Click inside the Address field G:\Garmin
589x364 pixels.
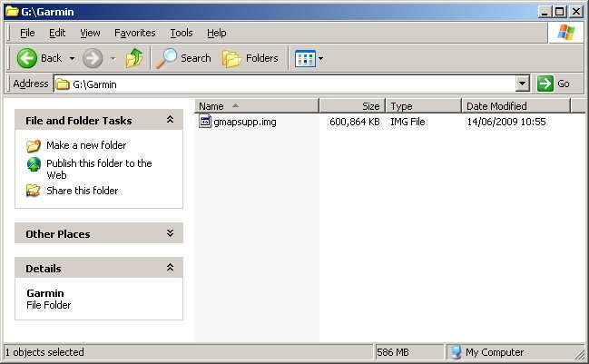pos(285,84)
